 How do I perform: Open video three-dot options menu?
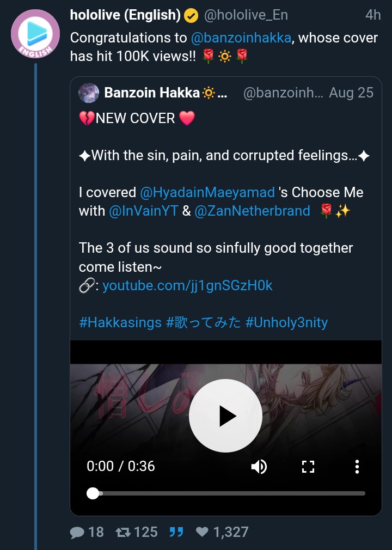click(357, 467)
